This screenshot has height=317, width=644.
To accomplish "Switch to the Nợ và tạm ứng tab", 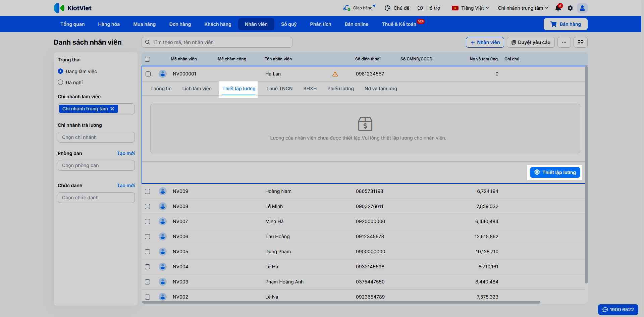I will click(381, 89).
